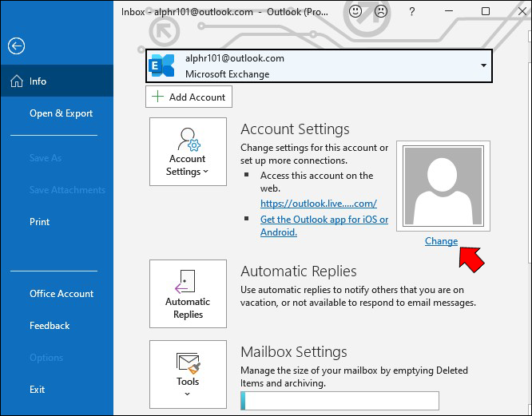The height and width of the screenshot is (416, 532).
Task: Click the mailbox size progress bar
Action: tap(339, 401)
